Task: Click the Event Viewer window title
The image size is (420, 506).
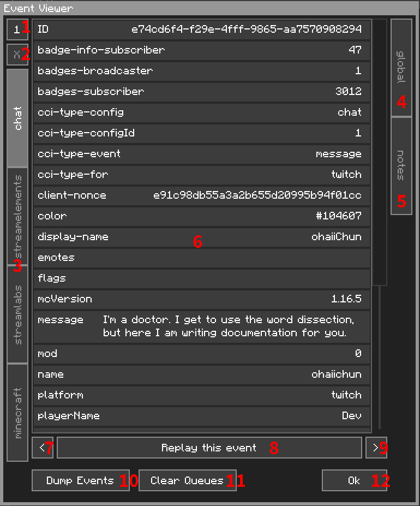Action: (x=38, y=8)
